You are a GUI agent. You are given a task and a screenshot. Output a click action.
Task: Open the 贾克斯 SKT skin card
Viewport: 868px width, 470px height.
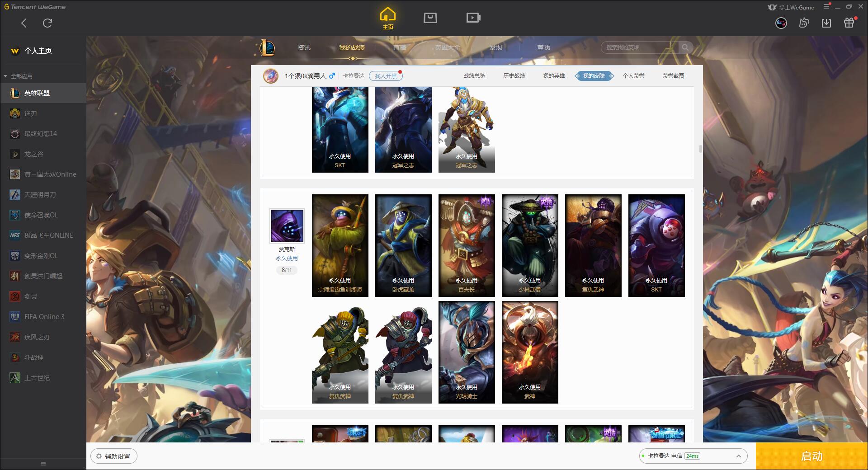656,245
